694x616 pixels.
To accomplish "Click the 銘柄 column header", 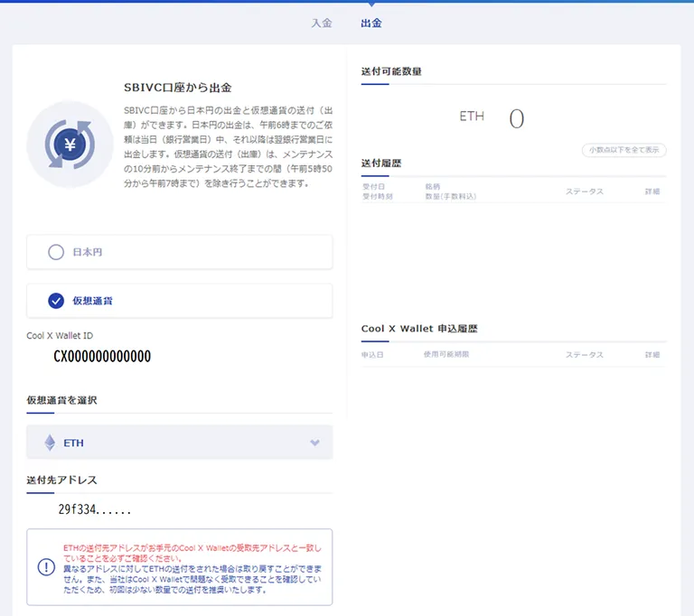I will tap(433, 187).
